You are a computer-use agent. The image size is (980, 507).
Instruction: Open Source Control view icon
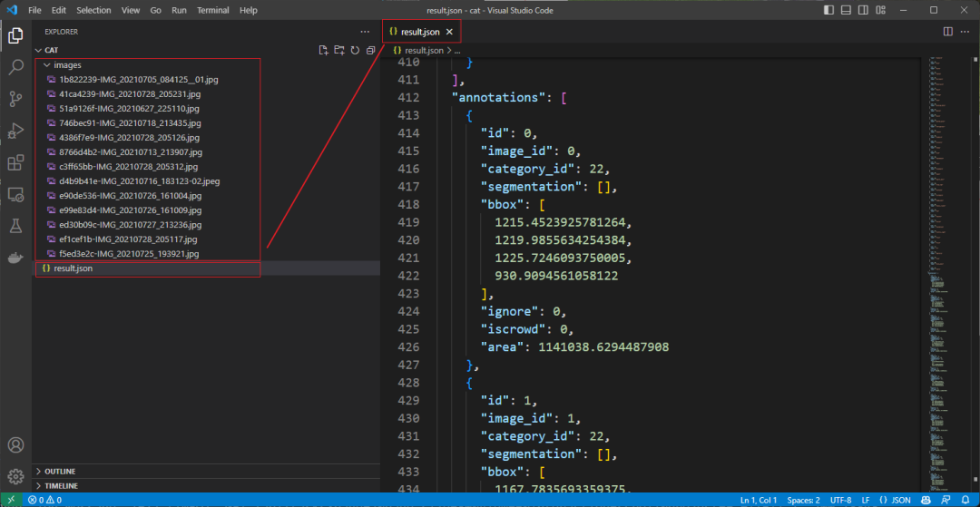(15, 99)
